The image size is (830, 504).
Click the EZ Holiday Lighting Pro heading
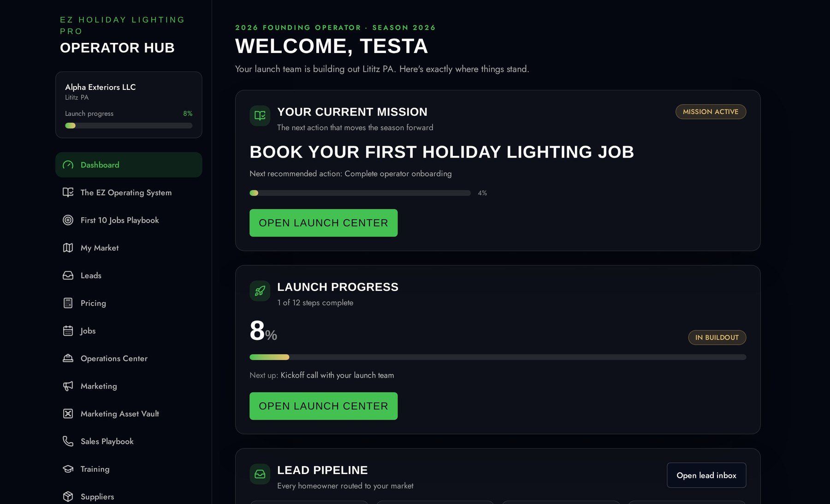click(122, 25)
